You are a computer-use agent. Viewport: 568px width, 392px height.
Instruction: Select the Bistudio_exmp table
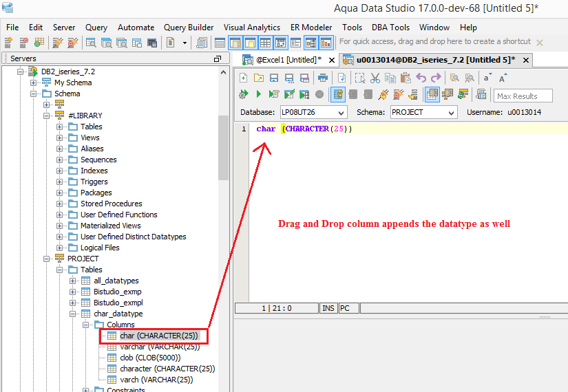[117, 292]
